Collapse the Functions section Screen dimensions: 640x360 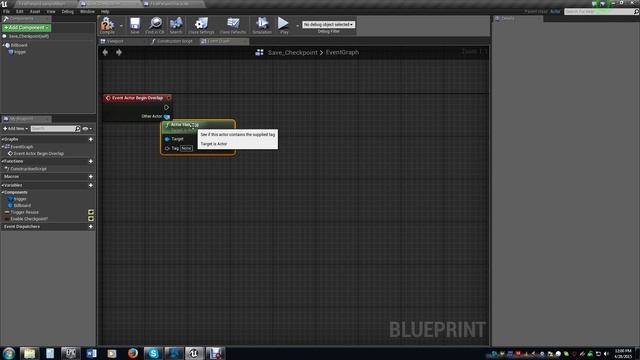2,161
